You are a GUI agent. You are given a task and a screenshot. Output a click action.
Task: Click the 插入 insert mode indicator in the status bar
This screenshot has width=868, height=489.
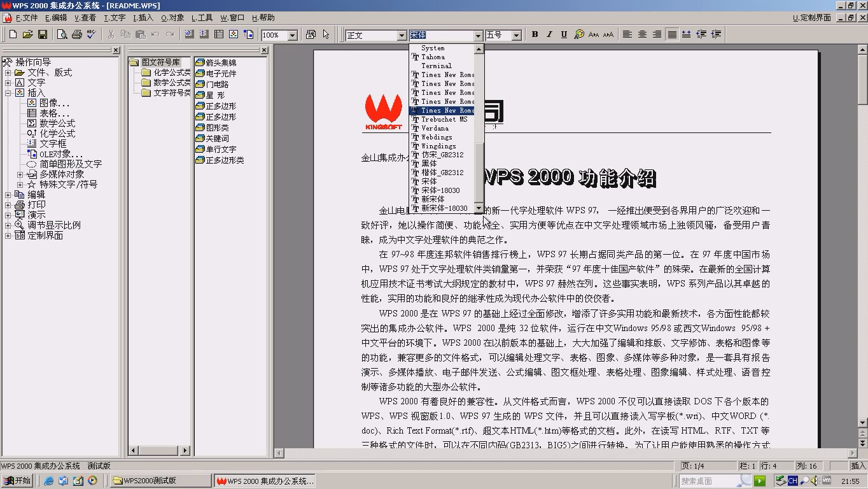point(858,465)
